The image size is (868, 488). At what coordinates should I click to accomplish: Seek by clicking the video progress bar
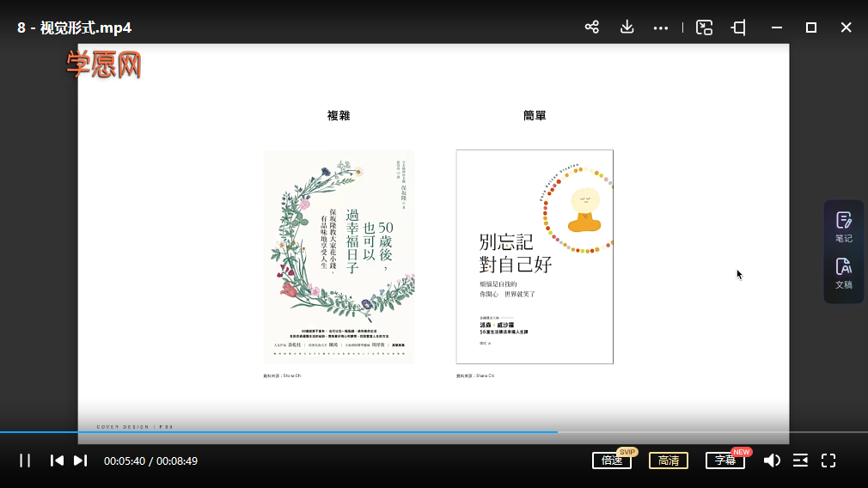(434, 431)
